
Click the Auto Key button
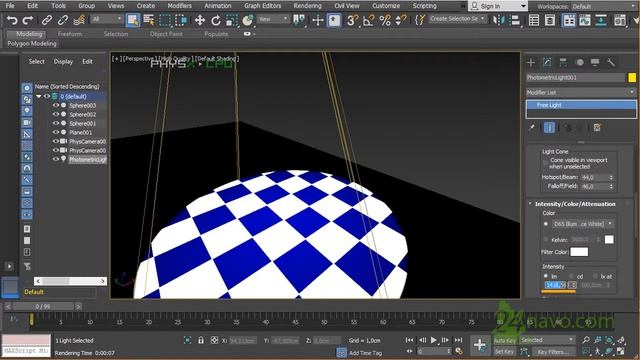point(505,340)
